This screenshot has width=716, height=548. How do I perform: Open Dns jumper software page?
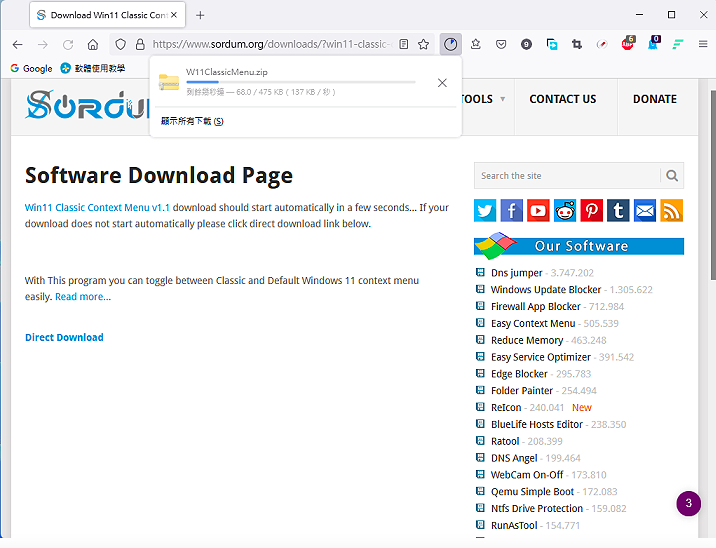click(516, 273)
